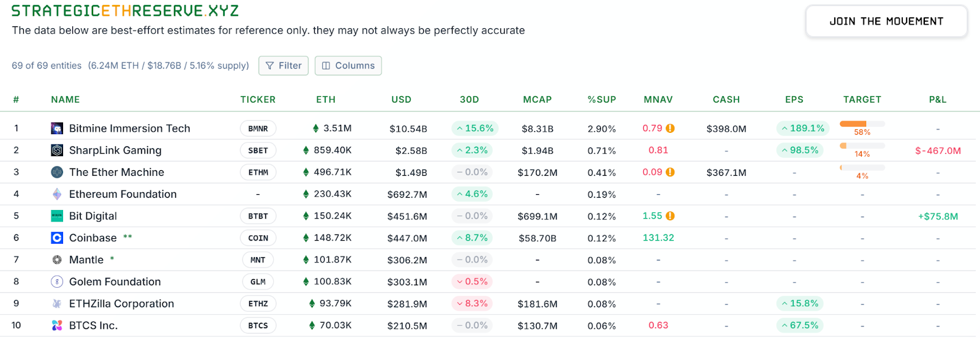Click The Ether Machine logo icon

click(57, 173)
